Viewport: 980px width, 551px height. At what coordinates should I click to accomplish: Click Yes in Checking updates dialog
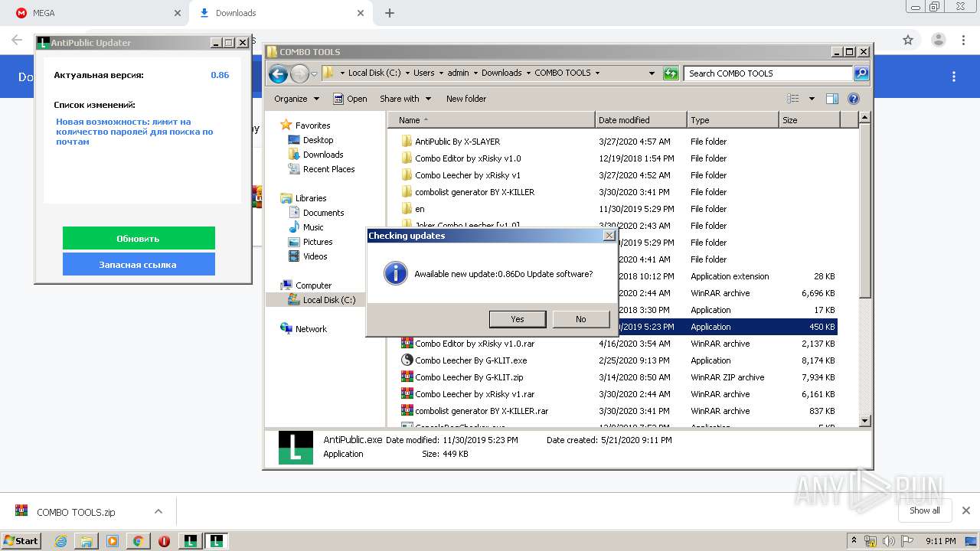(518, 319)
